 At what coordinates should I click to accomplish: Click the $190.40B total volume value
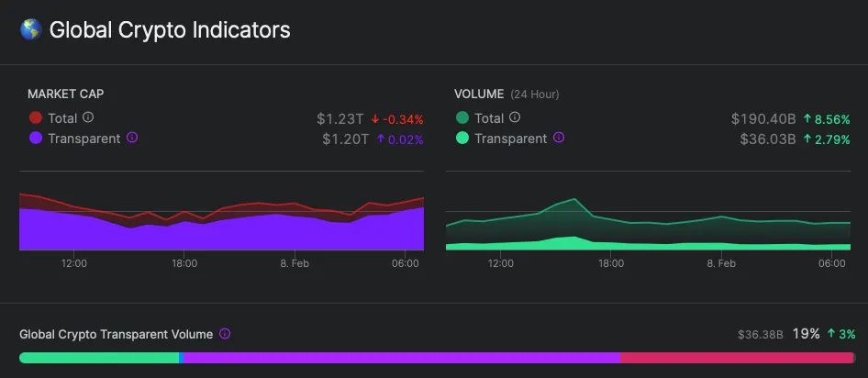[763, 119]
